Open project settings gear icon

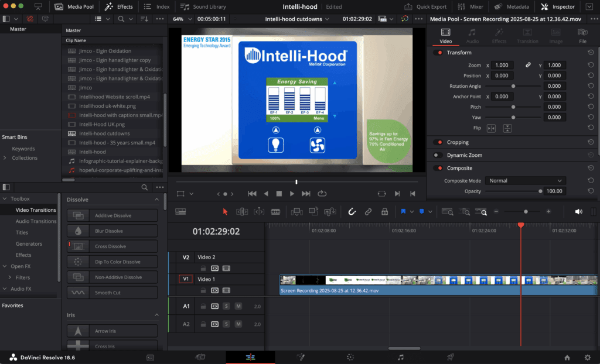[587, 357]
